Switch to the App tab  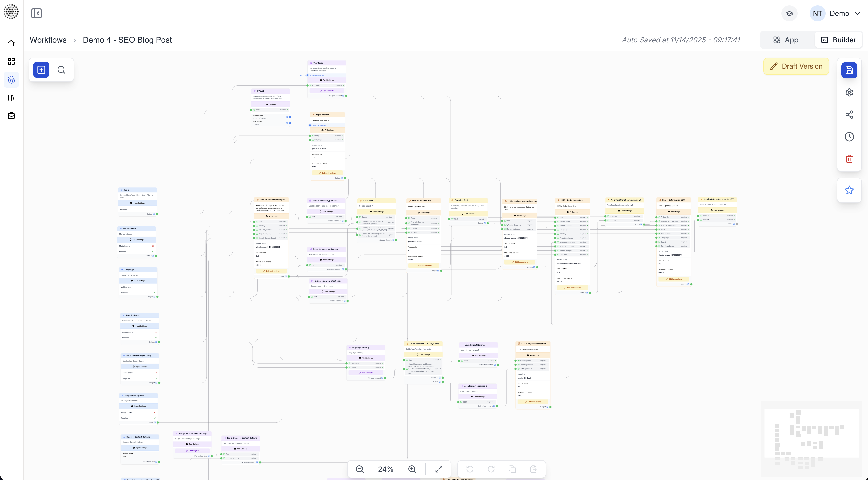click(x=786, y=40)
